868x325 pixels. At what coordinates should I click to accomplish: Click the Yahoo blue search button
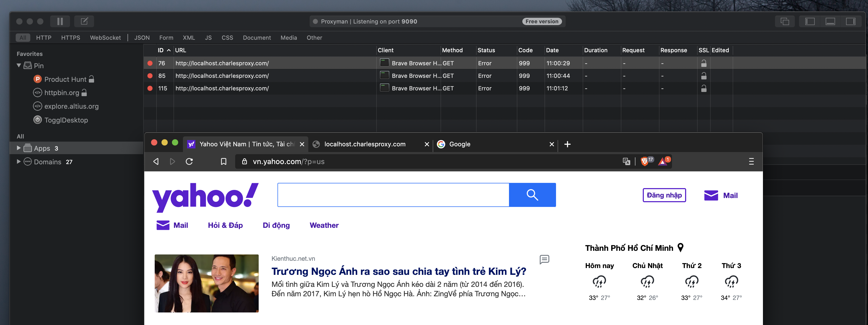532,195
